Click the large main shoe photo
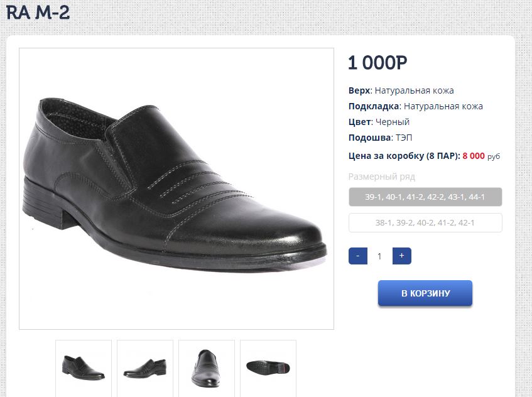532x397 pixels. pos(176,188)
